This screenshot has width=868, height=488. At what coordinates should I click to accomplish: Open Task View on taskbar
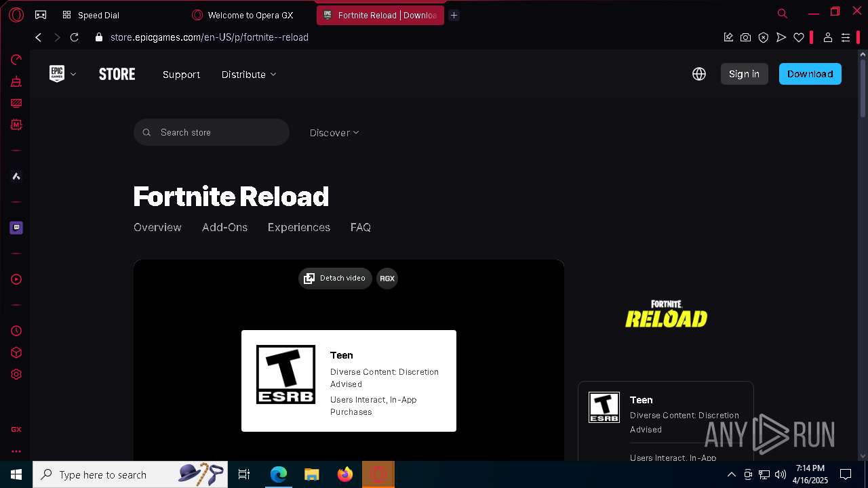pos(244,474)
